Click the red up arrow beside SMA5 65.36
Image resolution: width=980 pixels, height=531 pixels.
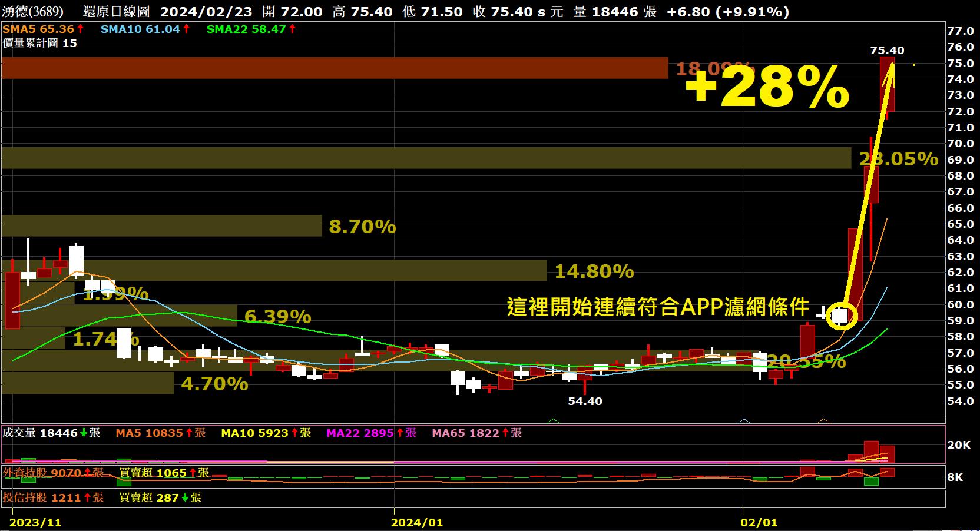81,29
